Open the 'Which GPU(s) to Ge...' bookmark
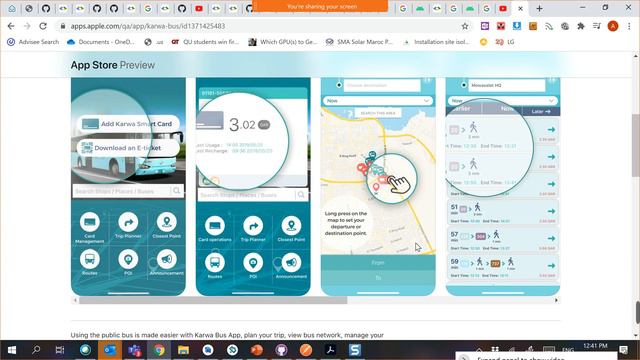 (x=283, y=42)
